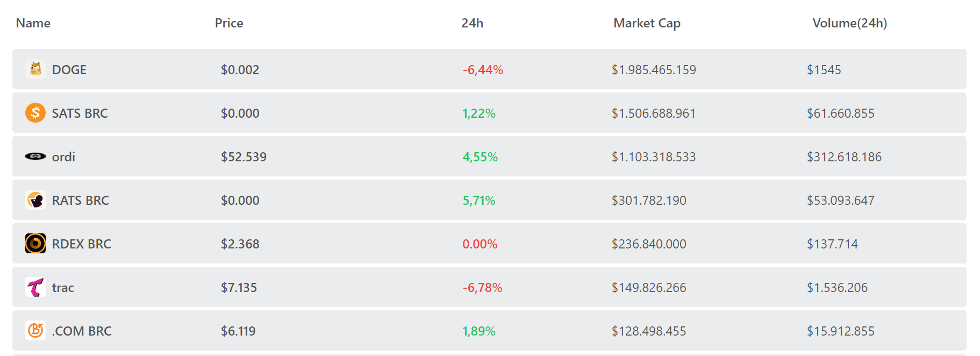Open the trac token name link

click(x=63, y=288)
